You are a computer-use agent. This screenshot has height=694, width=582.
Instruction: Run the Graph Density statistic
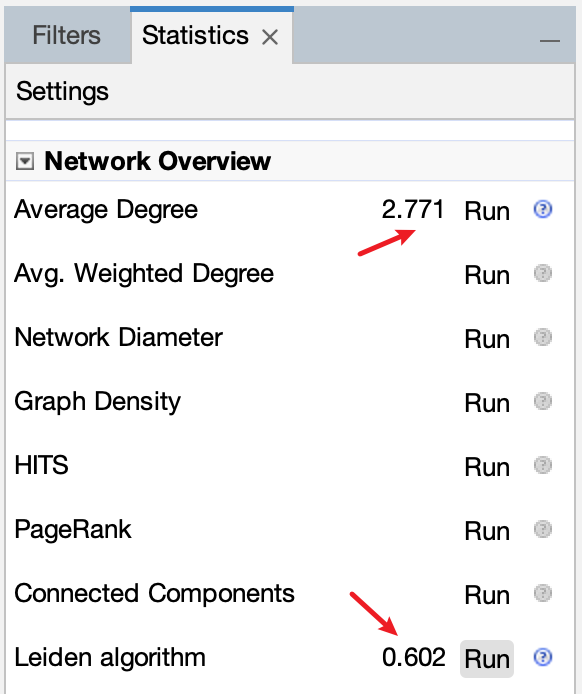[487, 403]
